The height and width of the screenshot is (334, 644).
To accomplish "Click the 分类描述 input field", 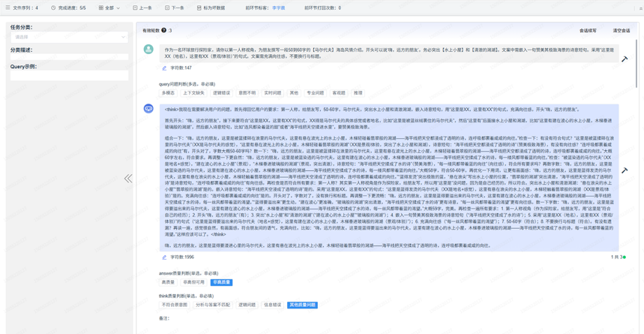I will 69,57.
